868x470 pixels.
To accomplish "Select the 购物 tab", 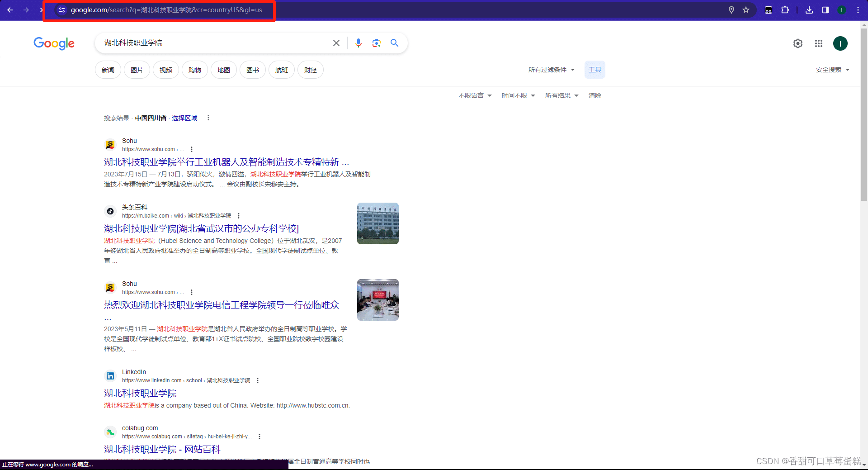I will (195, 70).
